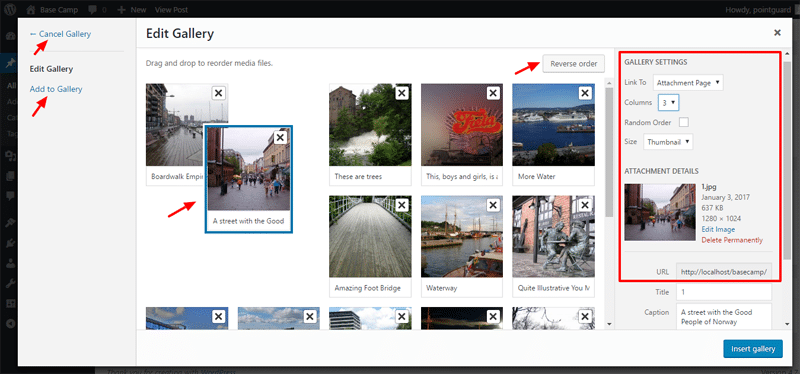The width and height of the screenshot is (800, 374).
Task: Remove the 'A street with the Good' image
Action: (x=280, y=137)
